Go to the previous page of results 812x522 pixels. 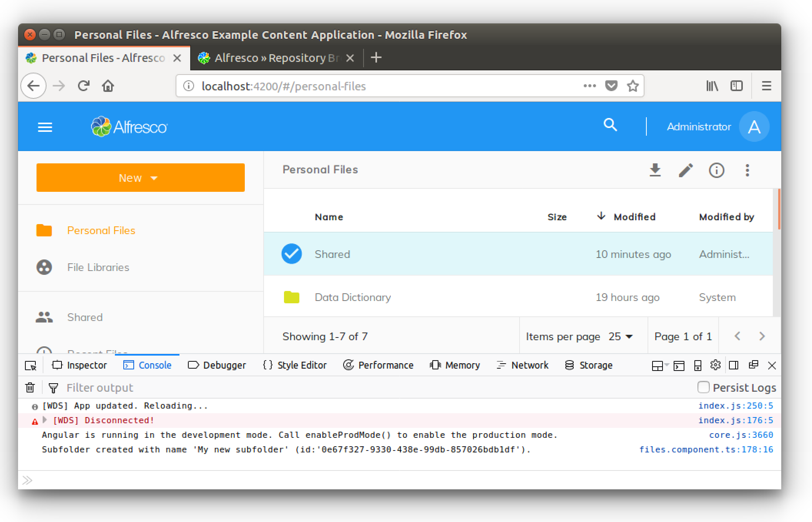click(737, 336)
